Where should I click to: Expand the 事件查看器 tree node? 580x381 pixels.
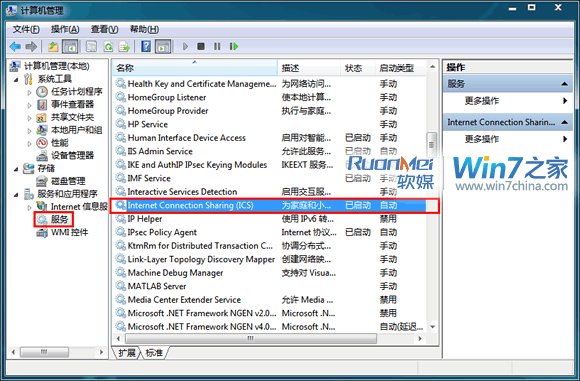29,105
